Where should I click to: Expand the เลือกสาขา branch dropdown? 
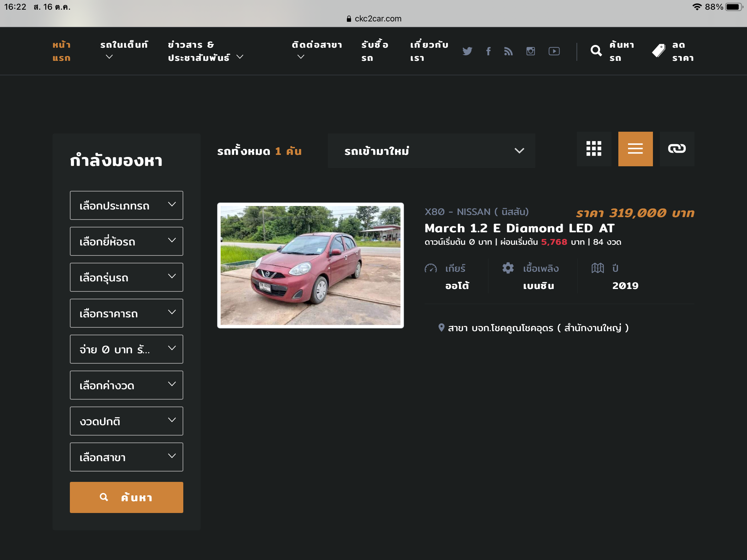(126, 457)
